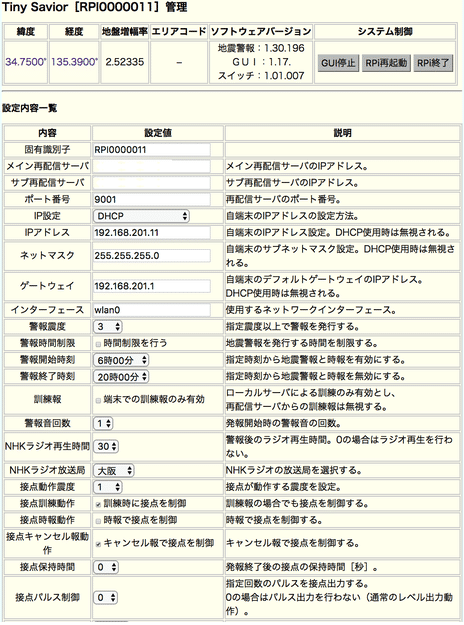Image resolution: width=464 pixels, height=625 pixels.
Task: Open the NHKラジオ再生時間 dropdown showing 30
Action: (106, 447)
